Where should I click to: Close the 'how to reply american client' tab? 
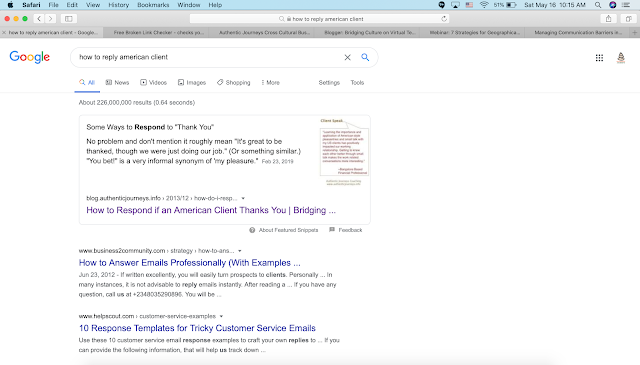[x=4, y=33]
